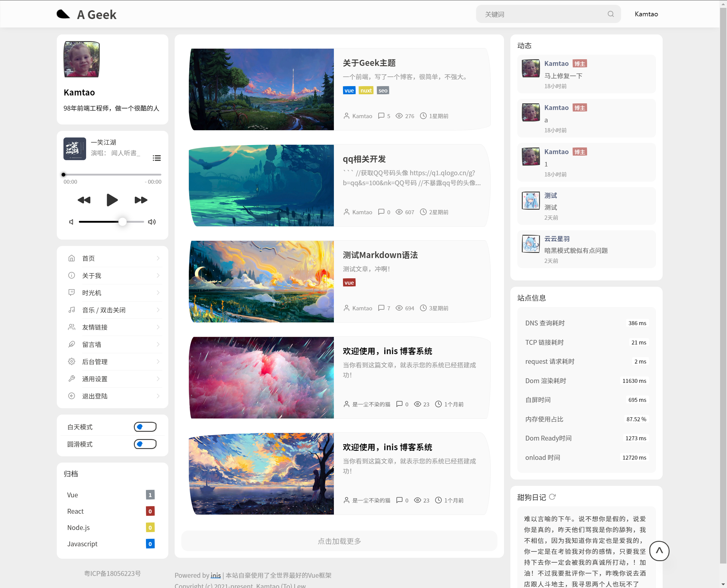Click the search magnifier icon
This screenshot has width=727, height=588.
click(x=610, y=14)
